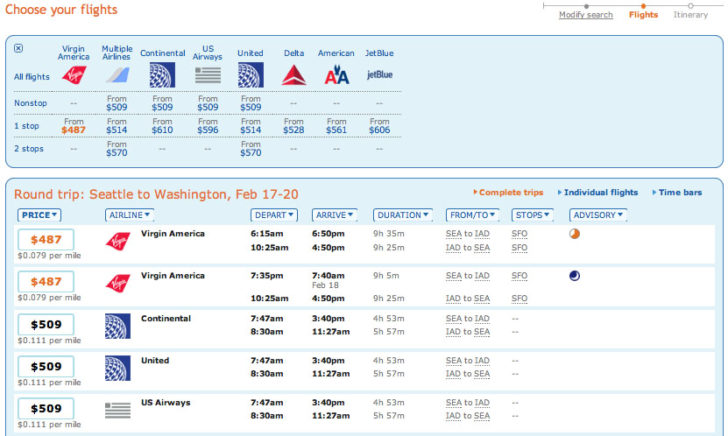Click Virgin America logo on 6:15am flight
The height and width of the screenshot is (436, 728).
pos(118,241)
